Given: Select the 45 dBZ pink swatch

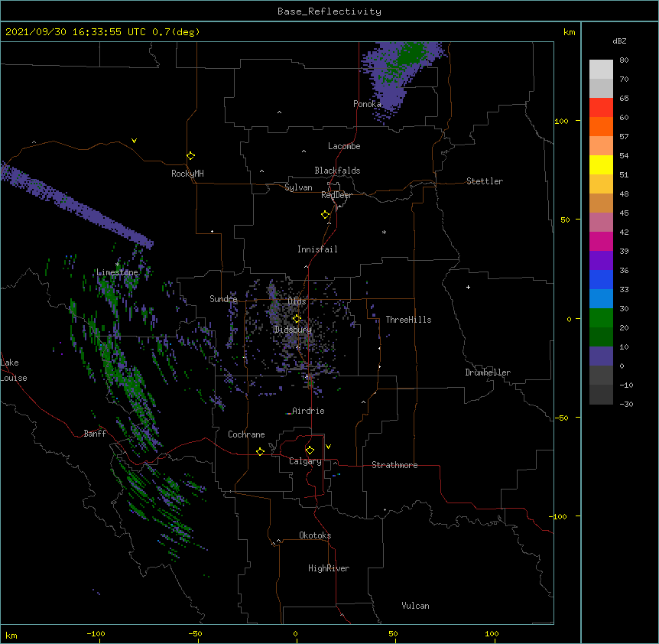Looking at the screenshot, I should click(x=601, y=222).
